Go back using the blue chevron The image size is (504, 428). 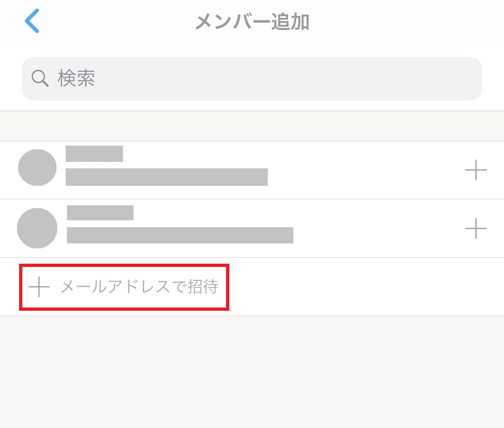click(32, 21)
